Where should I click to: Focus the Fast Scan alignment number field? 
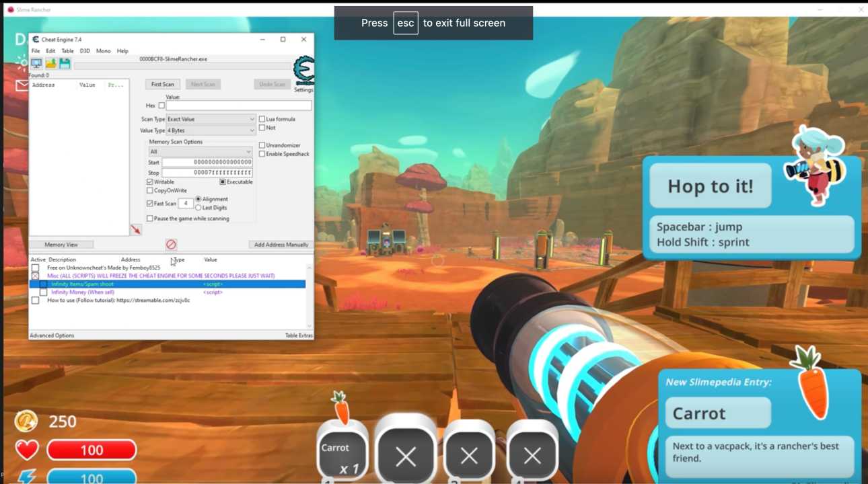click(x=186, y=204)
